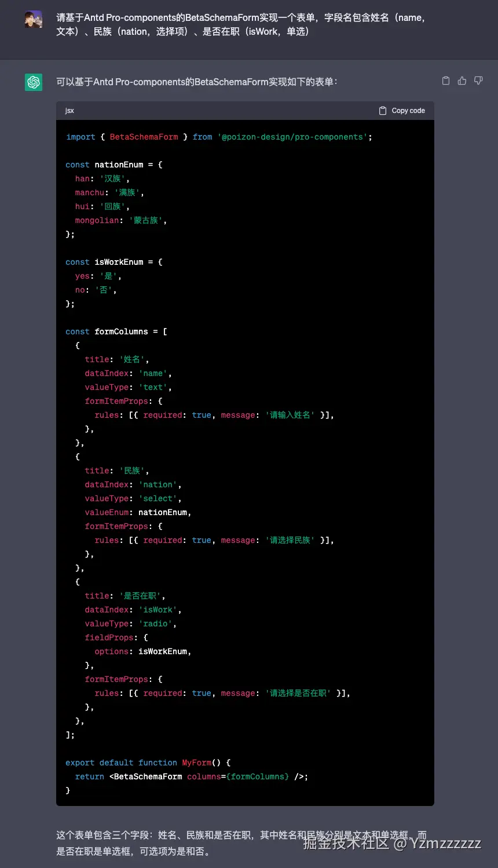Click the valueEnum: nationEnum line
The height and width of the screenshot is (868, 498).
pyautogui.click(x=138, y=512)
